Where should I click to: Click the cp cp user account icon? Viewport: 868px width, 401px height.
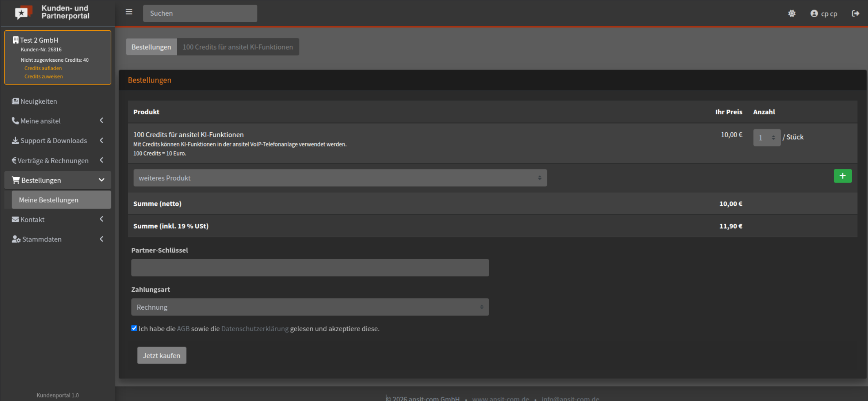pos(814,14)
